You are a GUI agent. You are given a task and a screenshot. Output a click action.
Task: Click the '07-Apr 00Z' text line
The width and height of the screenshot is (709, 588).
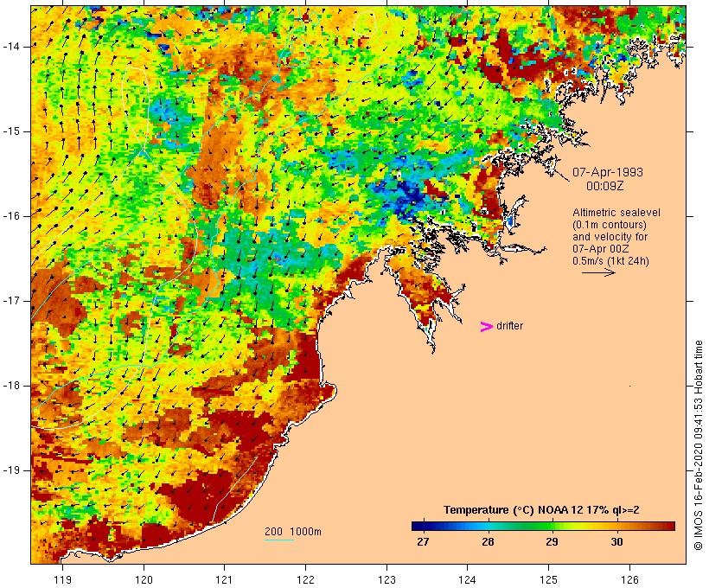(x=600, y=249)
